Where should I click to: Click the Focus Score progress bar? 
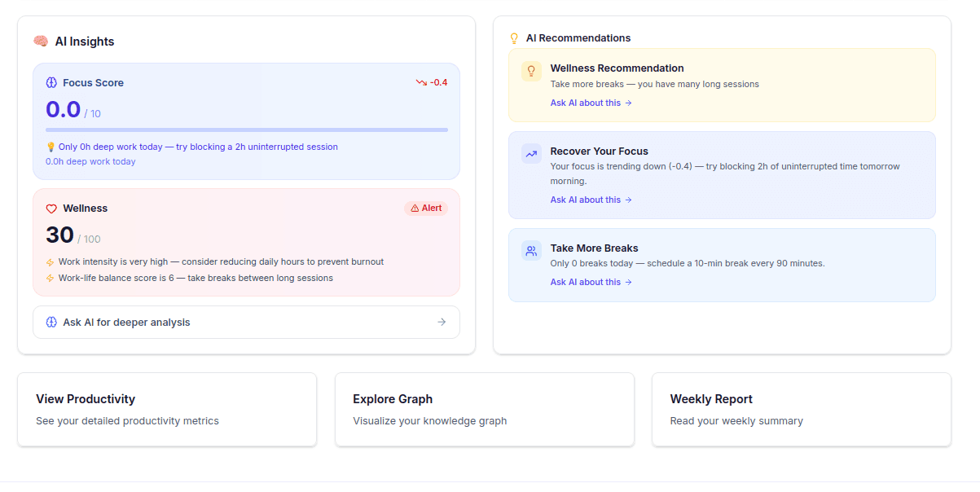[x=246, y=130]
